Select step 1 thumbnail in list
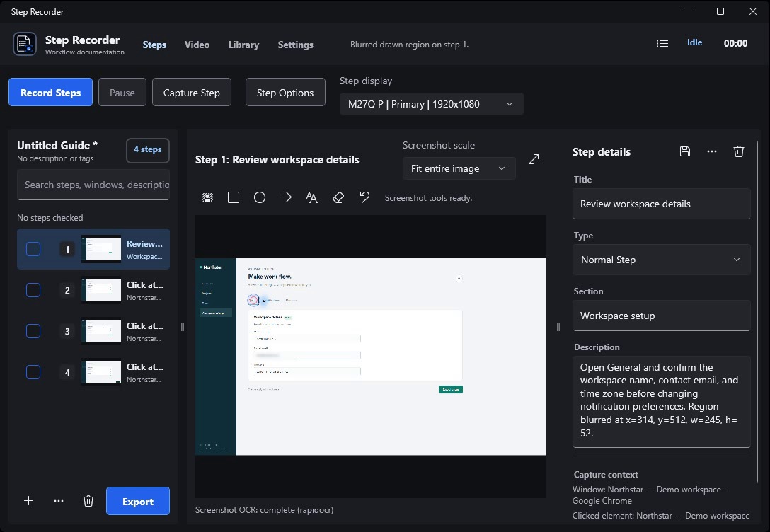 tap(101, 249)
